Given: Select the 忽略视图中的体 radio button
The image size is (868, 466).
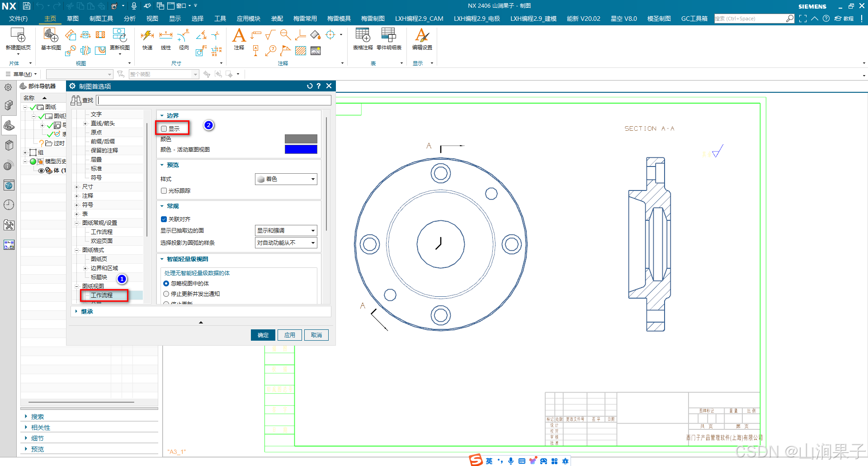Looking at the screenshot, I should [166, 284].
